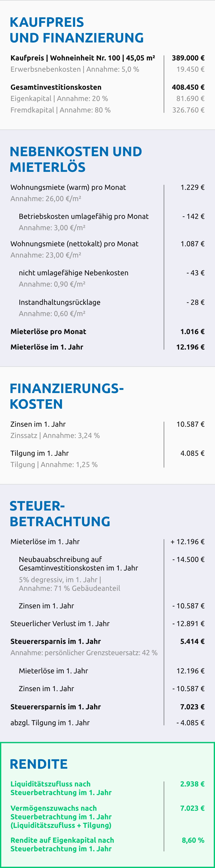Click the "Steuerbetrachtung" section heading
The height and width of the screenshot is (868, 215).
tap(60, 514)
